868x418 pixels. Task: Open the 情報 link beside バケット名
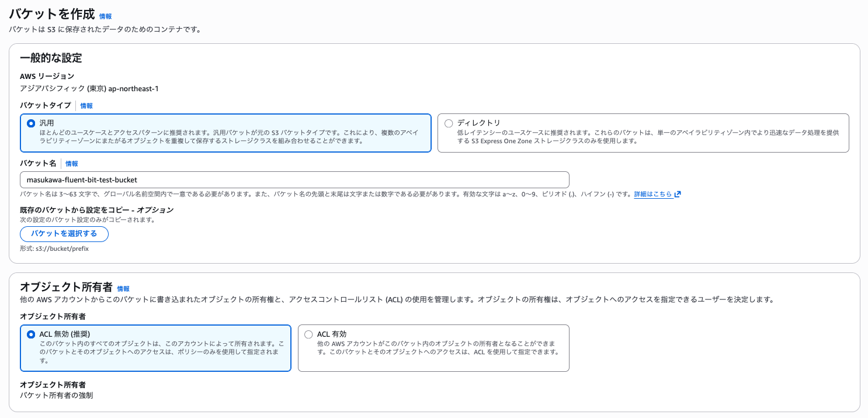click(x=71, y=163)
